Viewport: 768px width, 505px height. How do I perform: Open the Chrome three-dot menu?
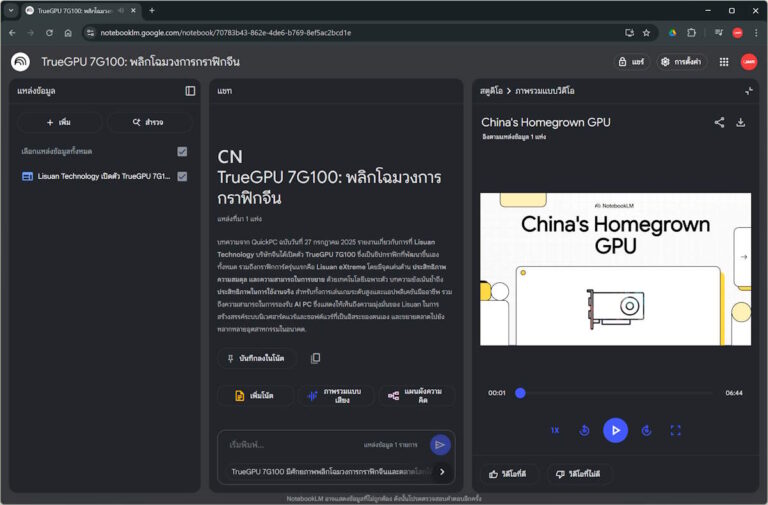click(x=756, y=33)
